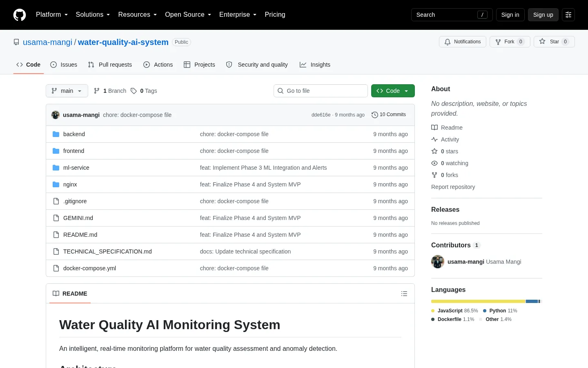Click the Sign in button
The width and height of the screenshot is (588, 368).
[510, 15]
